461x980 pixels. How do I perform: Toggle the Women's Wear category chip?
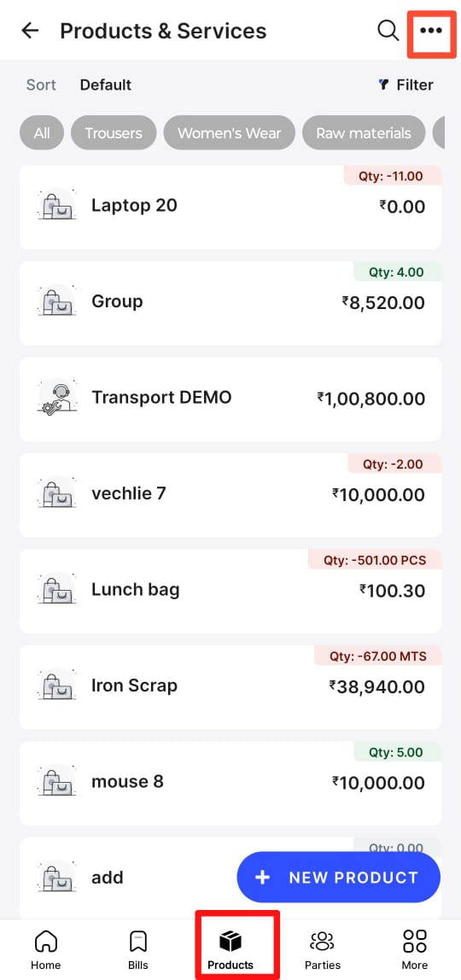pos(230,133)
